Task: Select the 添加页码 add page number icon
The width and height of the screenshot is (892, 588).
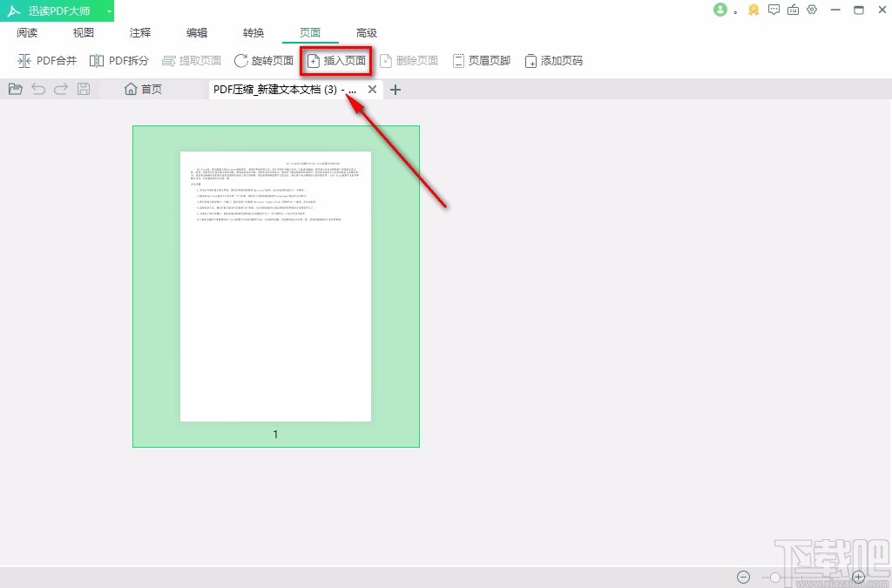Action: [530, 60]
